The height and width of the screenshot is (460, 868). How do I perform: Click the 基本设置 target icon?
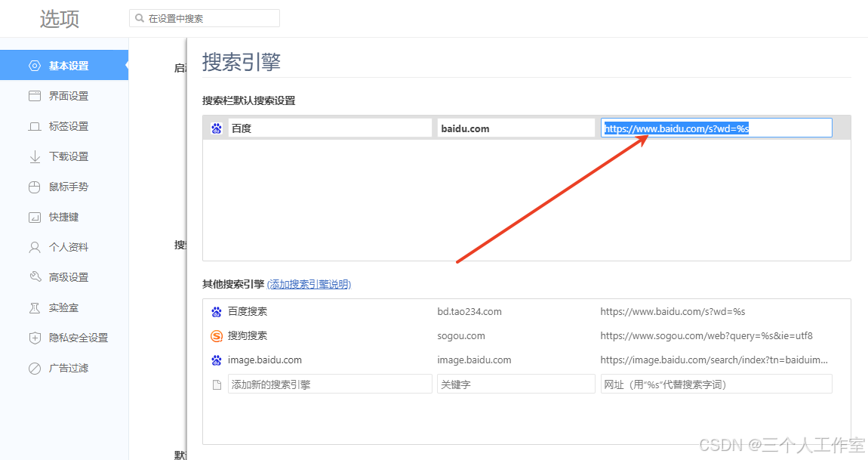[34, 66]
